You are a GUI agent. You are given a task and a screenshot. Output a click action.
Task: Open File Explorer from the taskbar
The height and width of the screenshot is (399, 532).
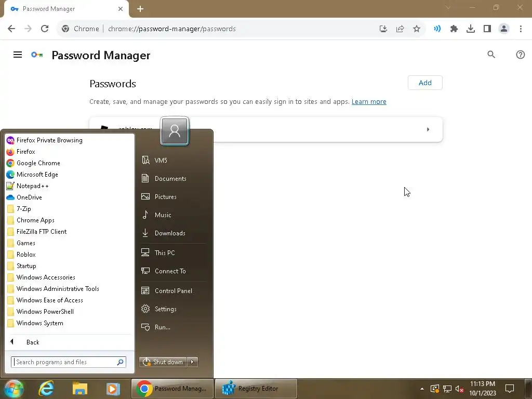click(x=79, y=389)
